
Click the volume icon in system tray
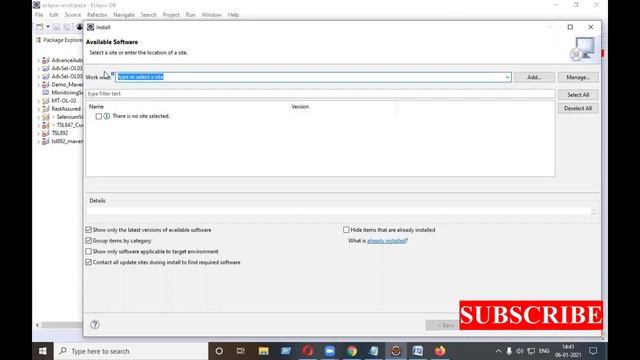pyautogui.click(x=520, y=351)
